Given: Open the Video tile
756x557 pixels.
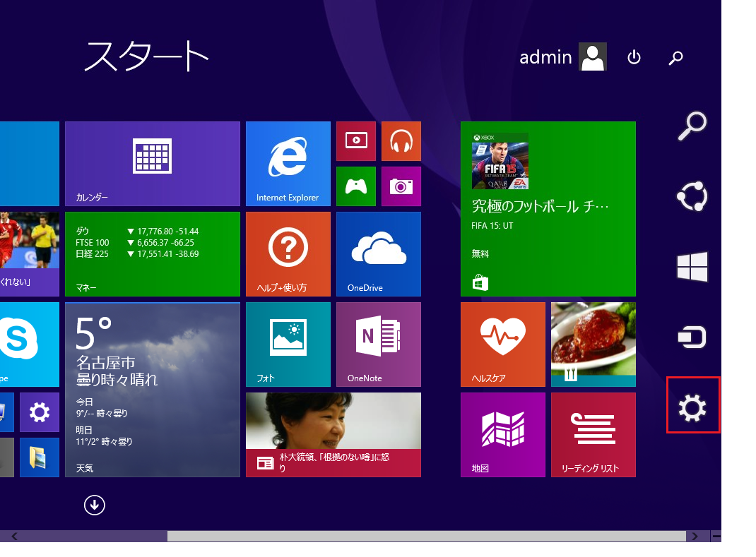Looking at the screenshot, I should [x=355, y=140].
